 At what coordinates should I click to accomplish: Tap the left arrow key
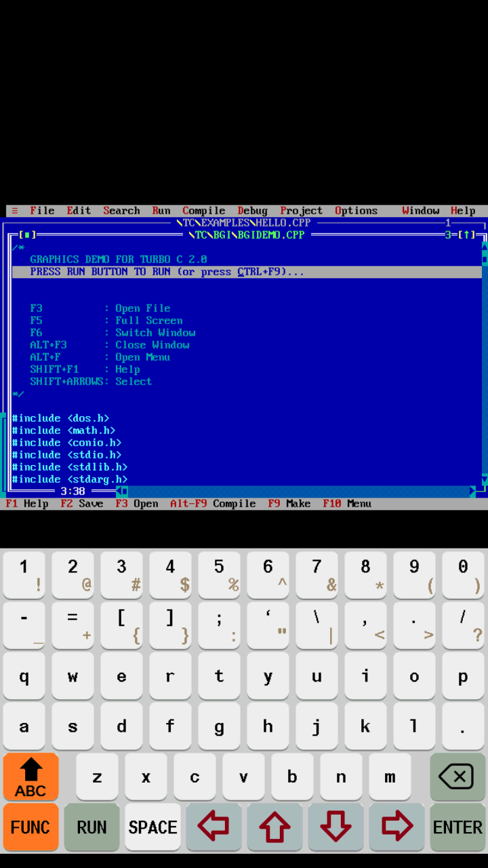[x=213, y=827]
